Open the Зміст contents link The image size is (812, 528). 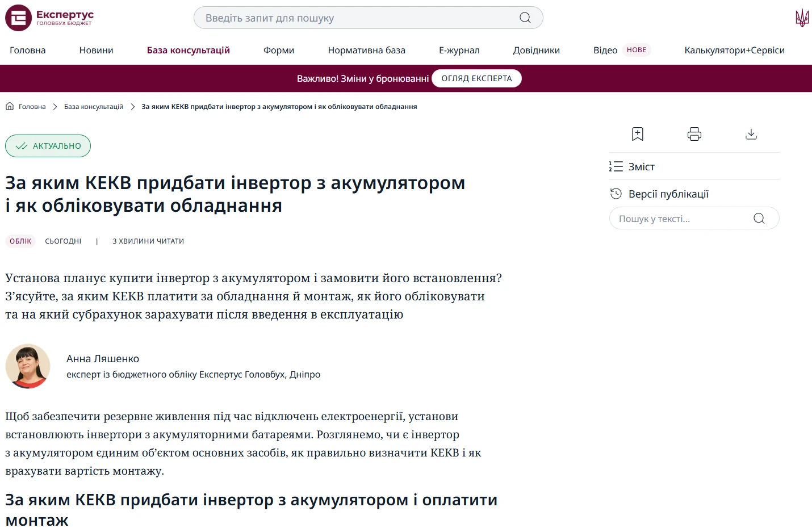[x=642, y=166]
